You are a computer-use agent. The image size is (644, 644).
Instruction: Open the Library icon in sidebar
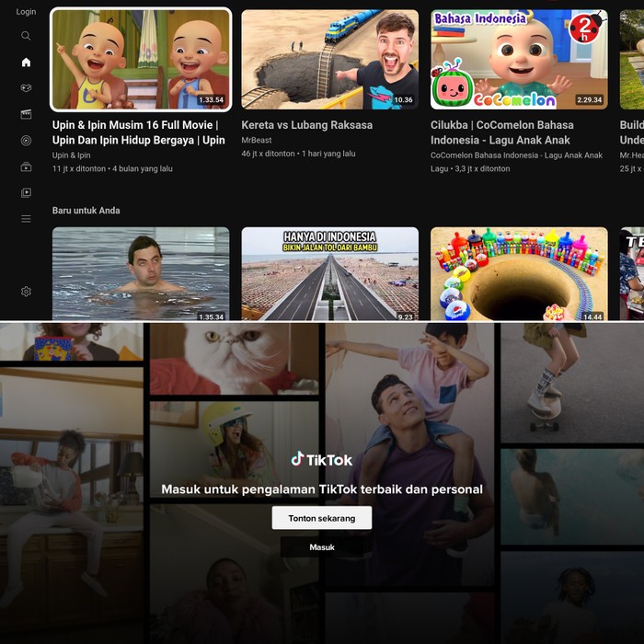click(26, 192)
